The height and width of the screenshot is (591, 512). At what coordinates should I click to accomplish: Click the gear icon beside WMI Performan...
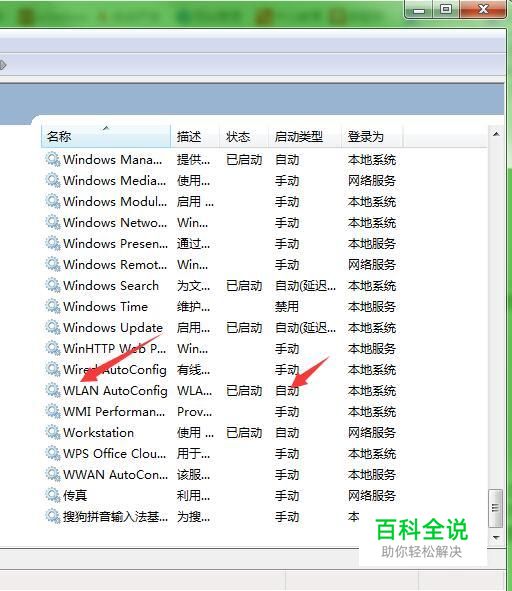coord(53,411)
